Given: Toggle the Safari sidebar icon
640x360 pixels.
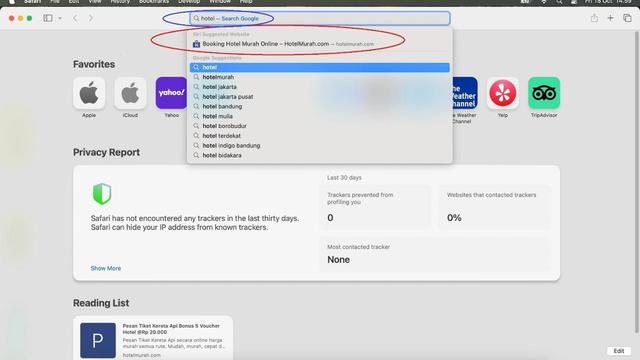Looking at the screenshot, I should (48, 18).
